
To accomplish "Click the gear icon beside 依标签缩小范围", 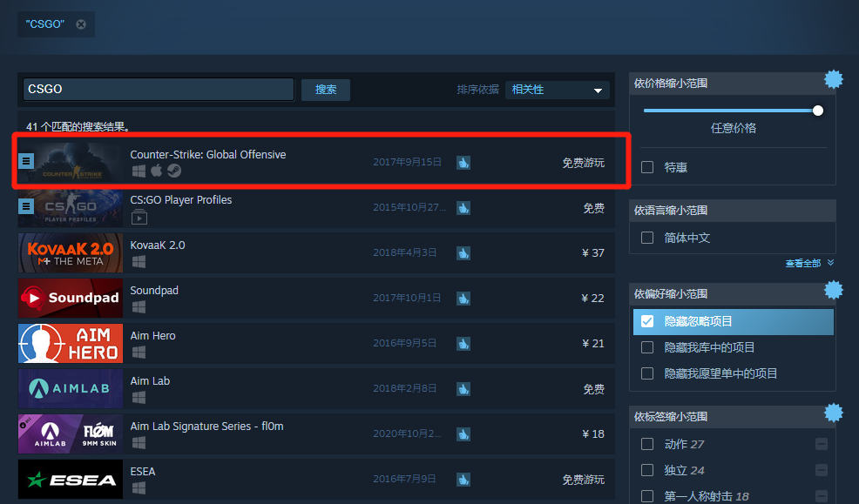I will click(x=833, y=413).
